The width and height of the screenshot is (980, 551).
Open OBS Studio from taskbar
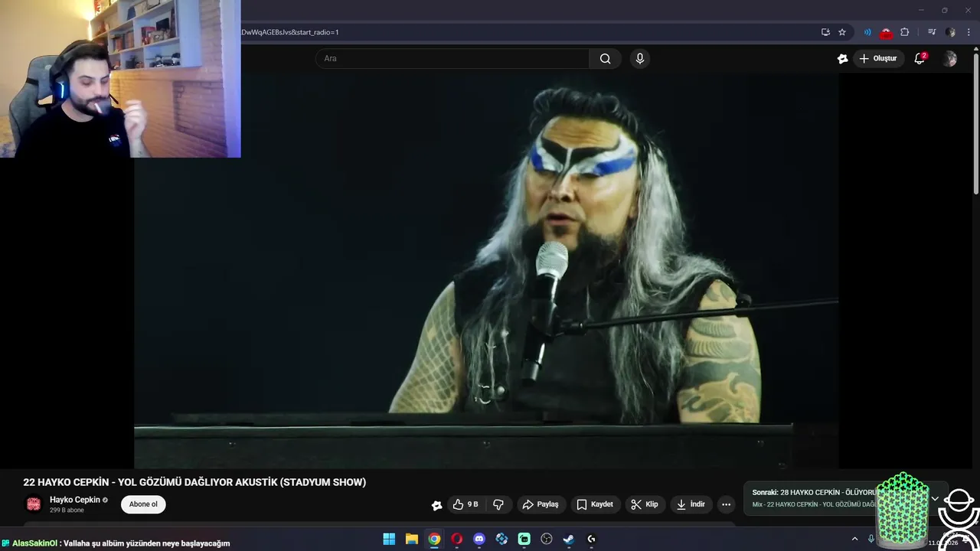pos(547,540)
